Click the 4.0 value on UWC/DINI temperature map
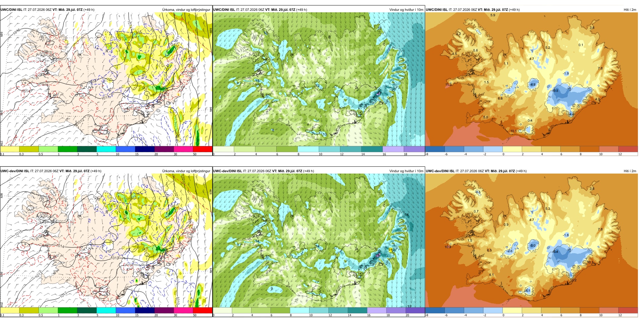This screenshot has width=644, height=322. coord(598,99)
